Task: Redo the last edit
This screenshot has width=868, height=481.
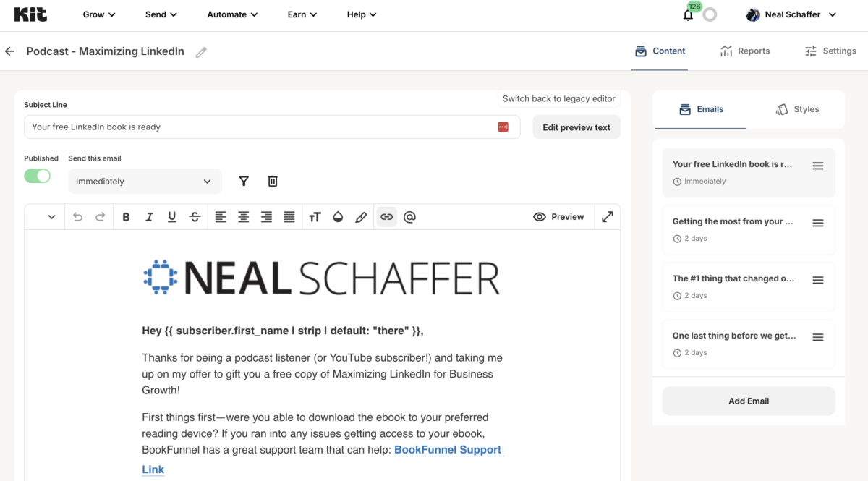Action: [x=101, y=217]
